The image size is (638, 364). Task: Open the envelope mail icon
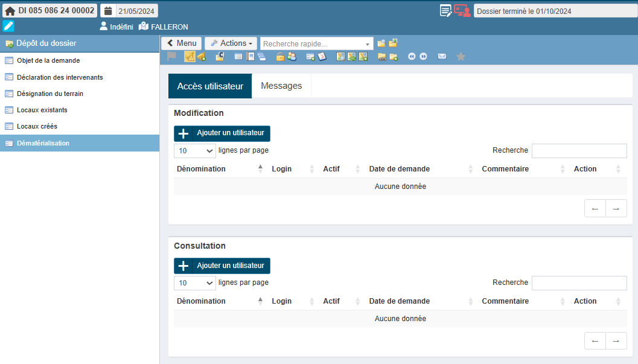442,56
